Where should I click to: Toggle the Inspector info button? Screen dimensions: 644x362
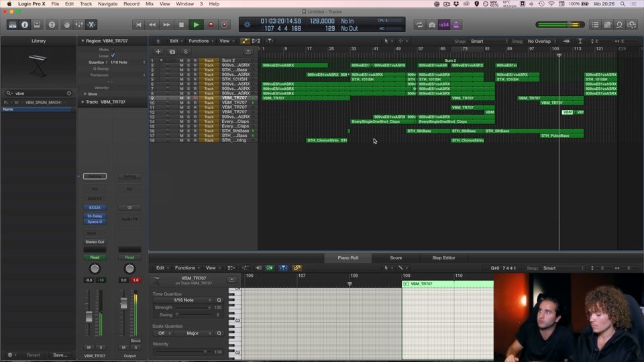(x=25, y=25)
